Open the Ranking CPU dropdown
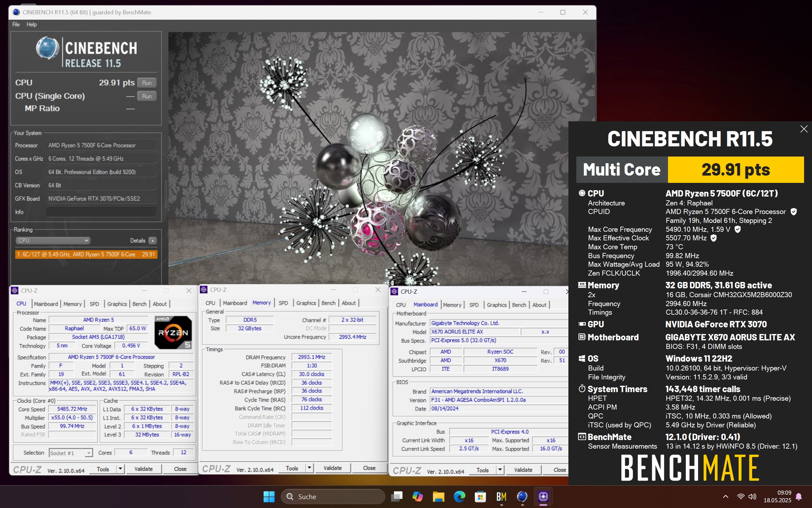Image resolution: width=812 pixels, height=508 pixels. (53, 241)
